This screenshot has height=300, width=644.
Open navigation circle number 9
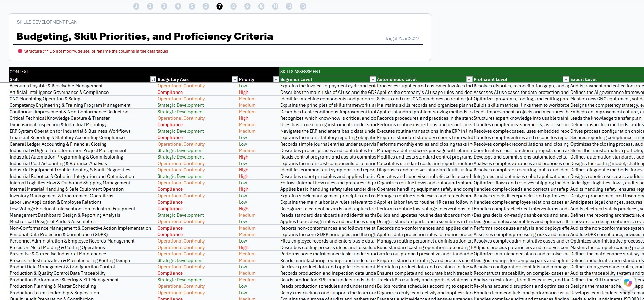click(x=247, y=6)
